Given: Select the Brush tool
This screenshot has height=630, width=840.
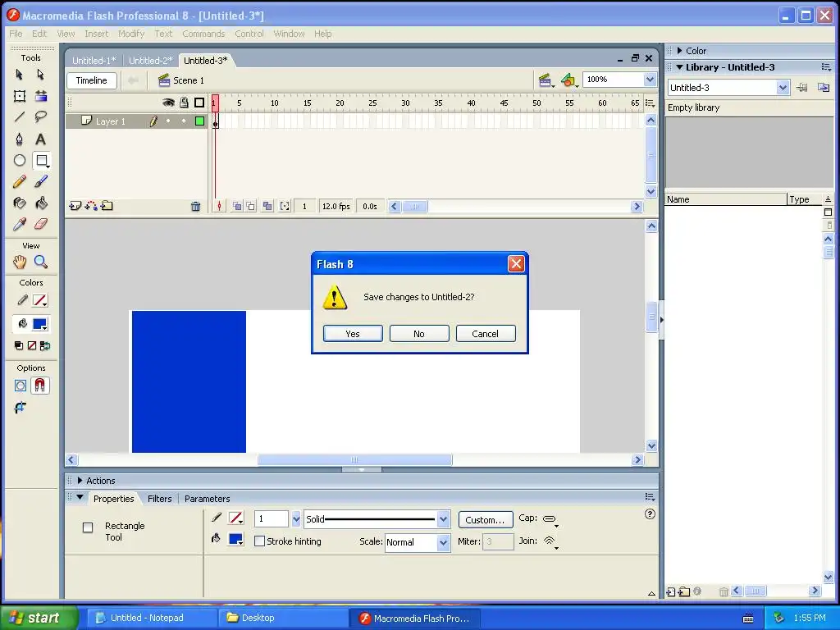Looking at the screenshot, I should pos(41,181).
